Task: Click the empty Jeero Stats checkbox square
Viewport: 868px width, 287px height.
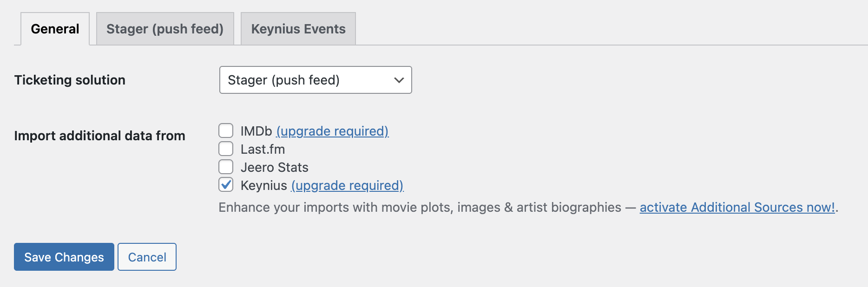Action: click(x=226, y=166)
